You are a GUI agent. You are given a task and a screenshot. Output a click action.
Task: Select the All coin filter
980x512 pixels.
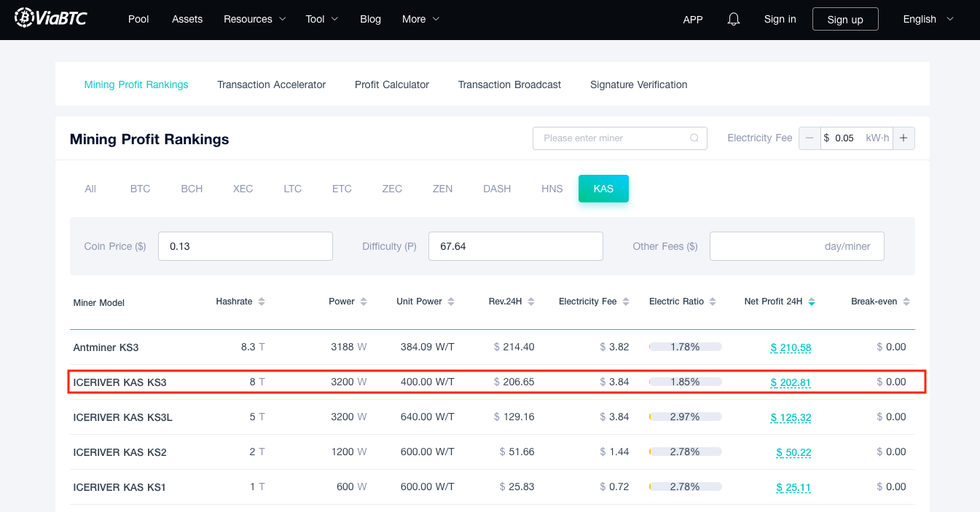coord(90,189)
